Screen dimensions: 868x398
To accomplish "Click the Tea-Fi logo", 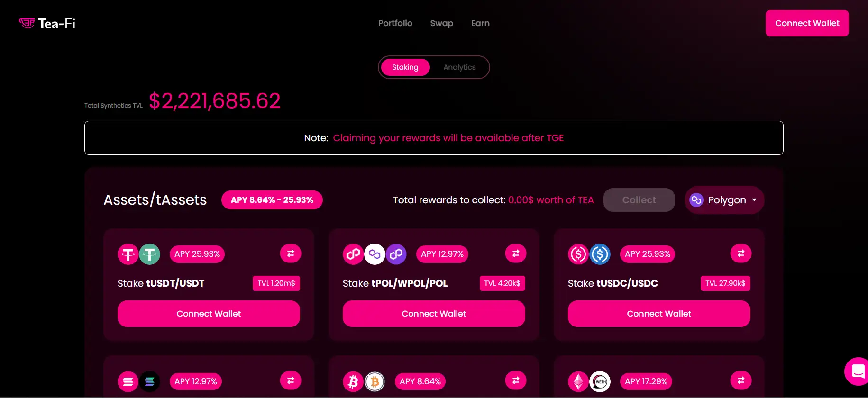I will pos(47,23).
